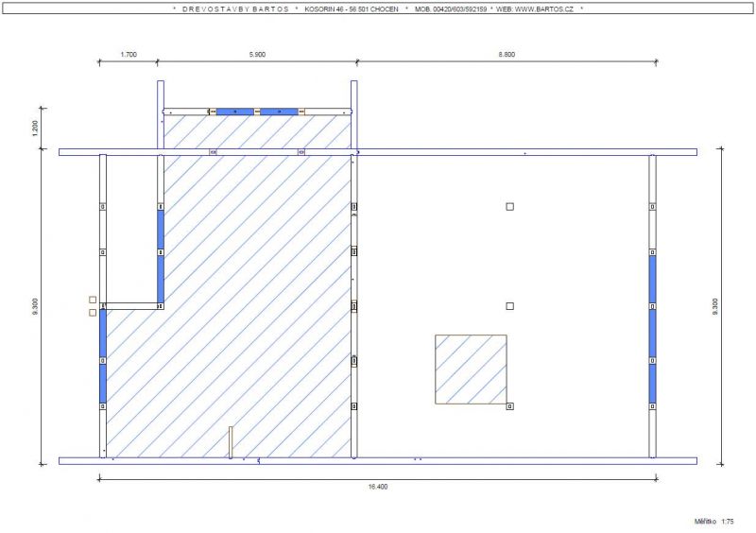Click right blue window in top wall
This screenshot has width=756, height=533.
pos(279,112)
